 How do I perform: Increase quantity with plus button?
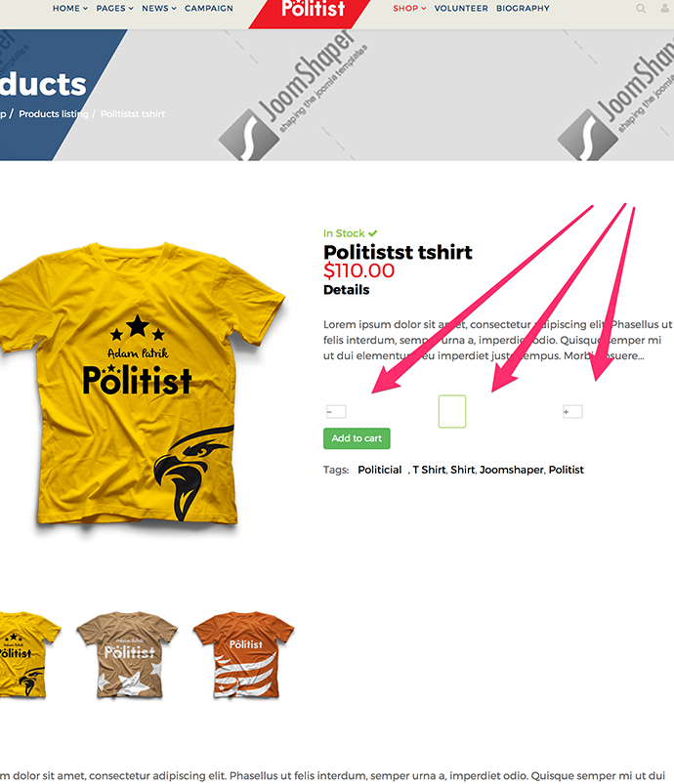point(572,411)
